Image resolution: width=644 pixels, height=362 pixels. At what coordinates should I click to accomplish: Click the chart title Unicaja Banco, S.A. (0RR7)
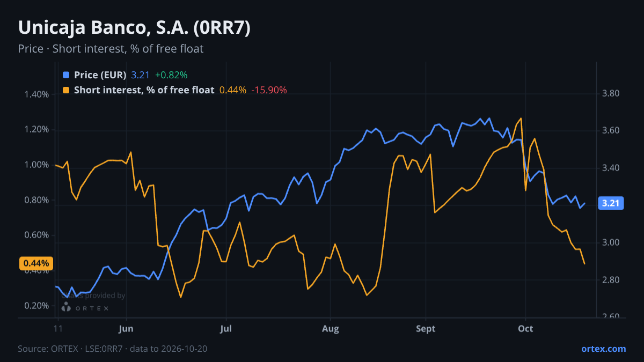click(x=134, y=28)
